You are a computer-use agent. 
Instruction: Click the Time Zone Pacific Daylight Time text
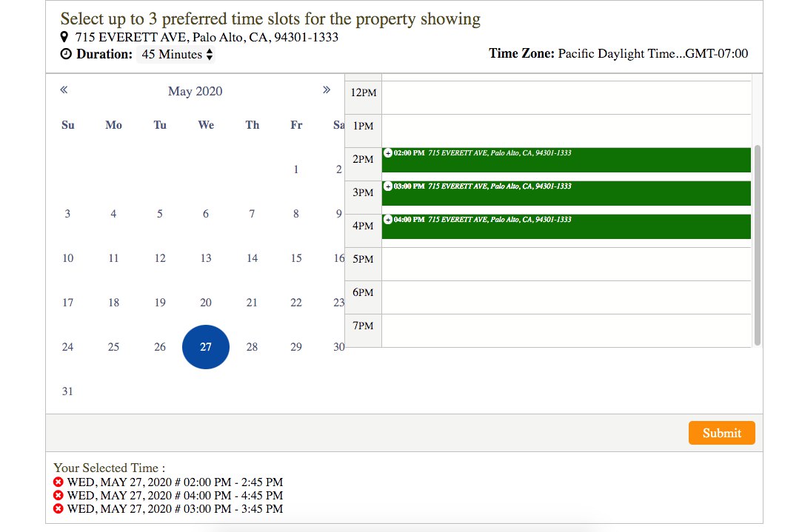tap(618, 54)
